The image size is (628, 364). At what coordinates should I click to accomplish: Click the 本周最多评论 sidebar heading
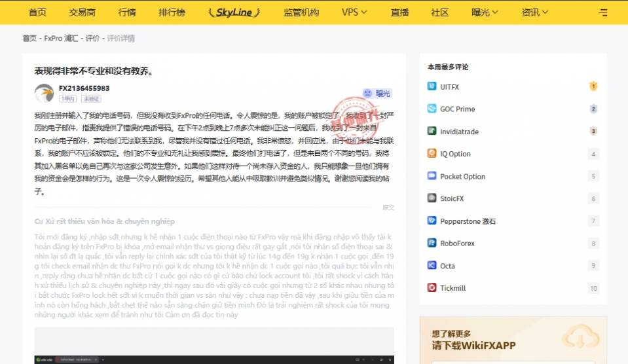pos(448,67)
